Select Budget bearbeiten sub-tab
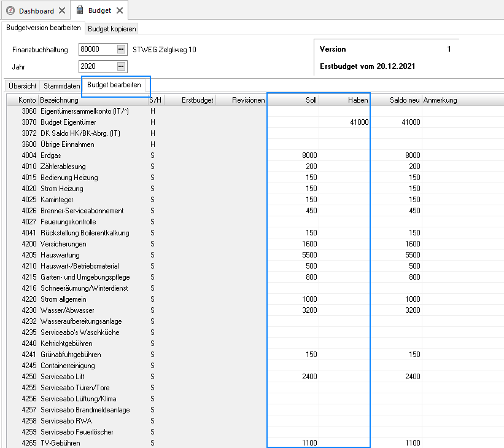Screen dimensions: 504x448 tap(114, 85)
